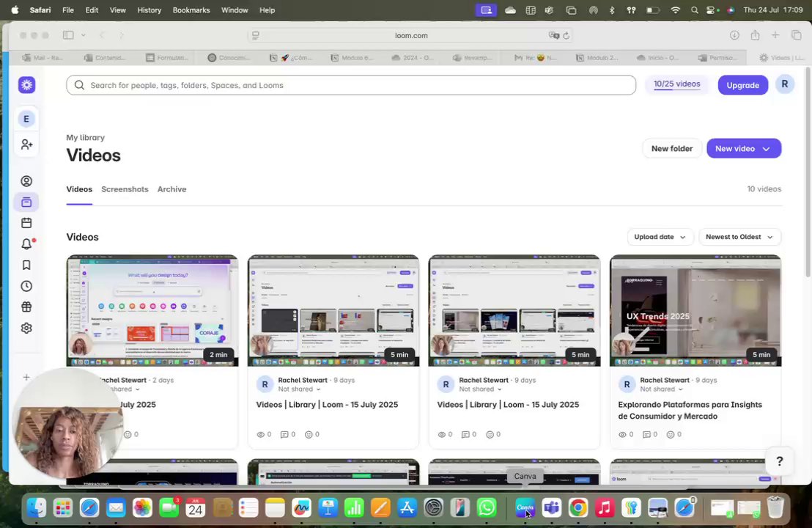
Task: Expand Safari sidebar options chevron
Action: [84, 35]
